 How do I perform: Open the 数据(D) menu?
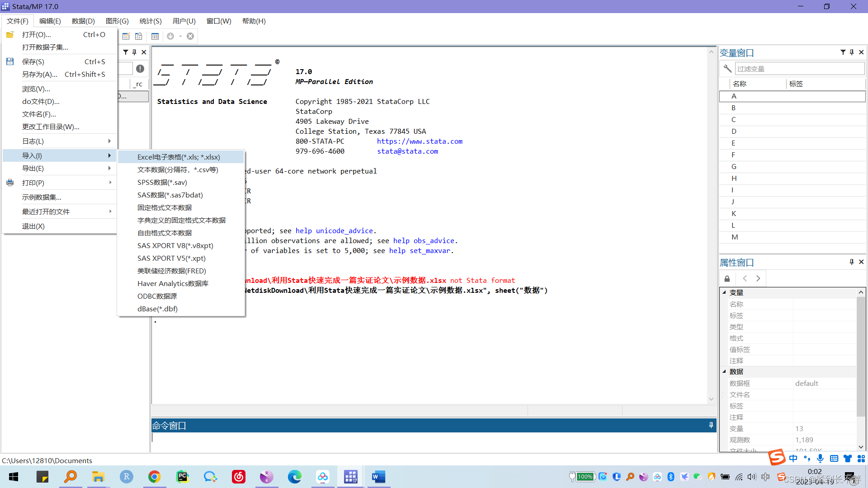83,21
